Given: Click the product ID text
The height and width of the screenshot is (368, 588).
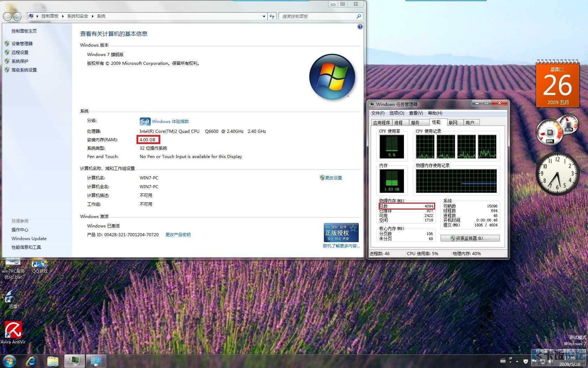Looking at the screenshot, I should coord(123,234).
